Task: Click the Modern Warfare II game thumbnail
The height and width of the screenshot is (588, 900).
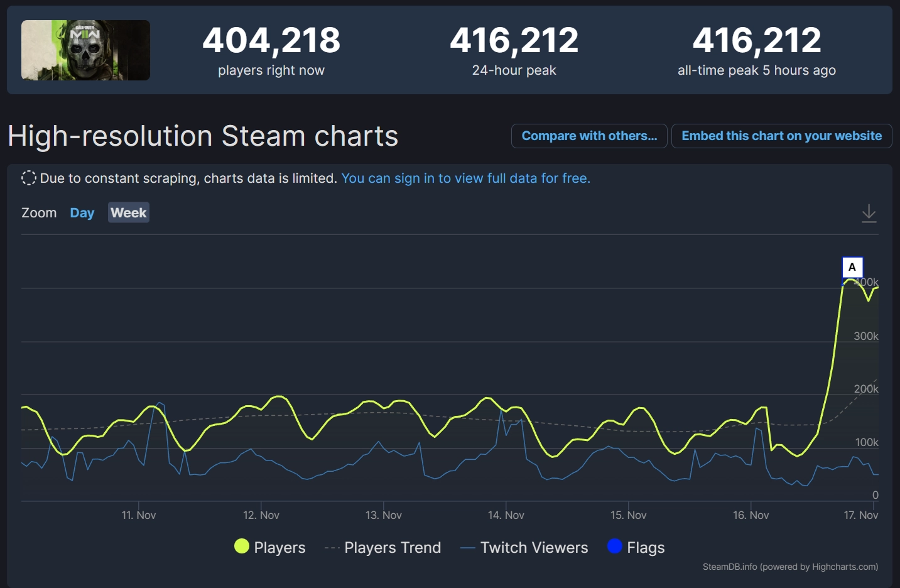Action: [85, 50]
